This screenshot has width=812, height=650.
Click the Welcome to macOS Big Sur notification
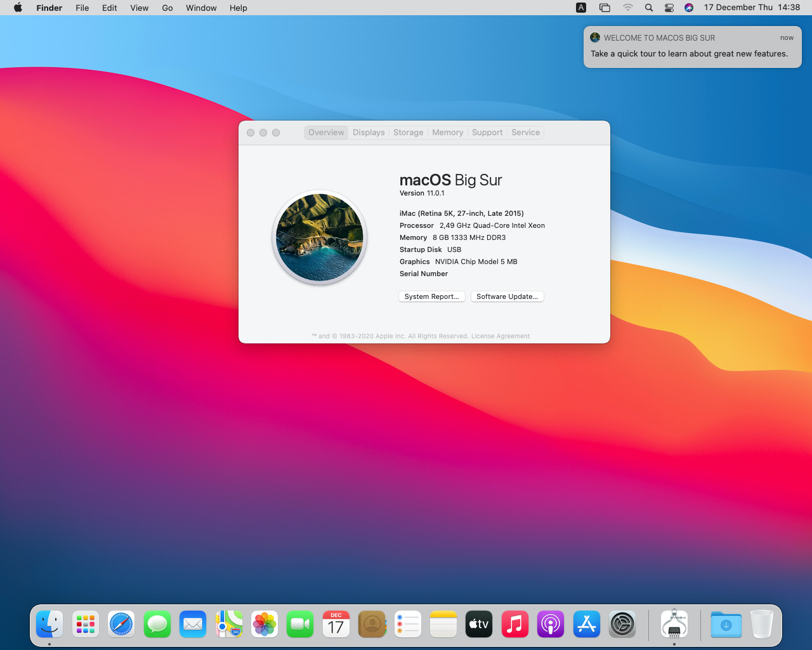point(691,47)
